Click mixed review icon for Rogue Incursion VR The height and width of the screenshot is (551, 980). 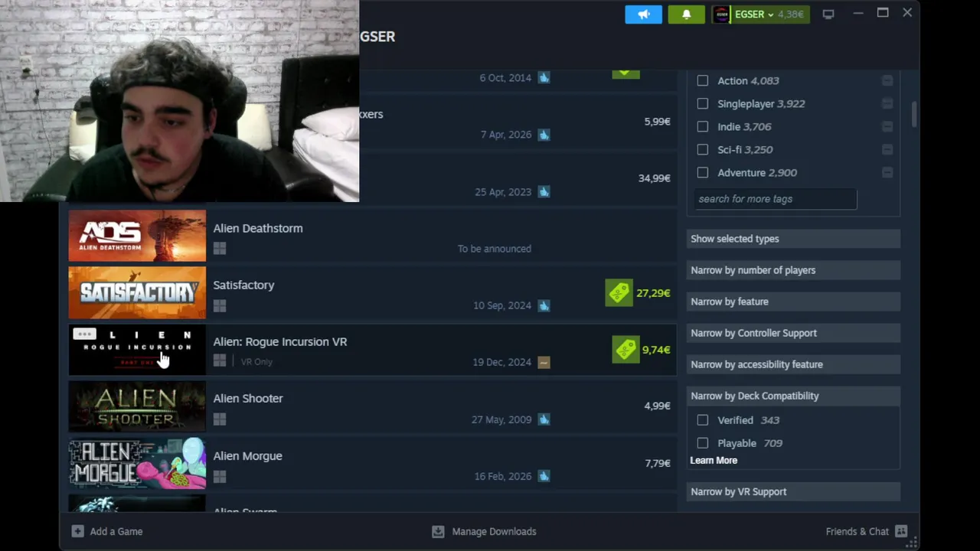[x=544, y=362]
